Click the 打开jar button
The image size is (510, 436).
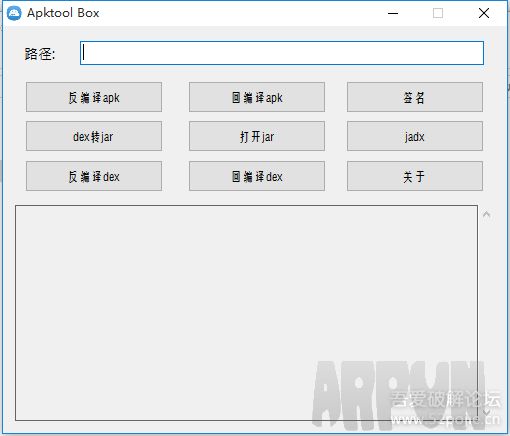pos(257,136)
